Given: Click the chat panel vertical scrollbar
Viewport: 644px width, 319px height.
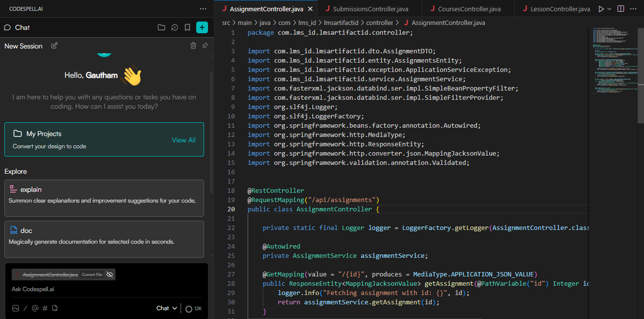Looking at the screenshot, I should (x=211, y=132).
